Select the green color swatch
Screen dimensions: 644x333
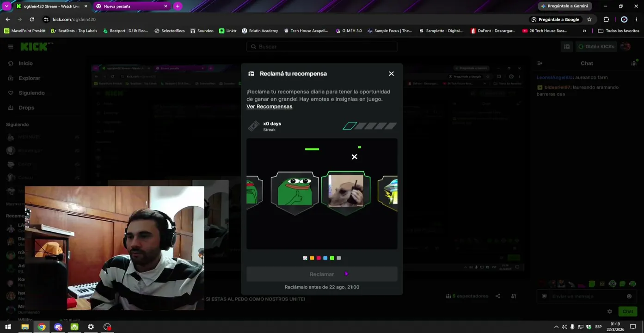click(x=332, y=258)
